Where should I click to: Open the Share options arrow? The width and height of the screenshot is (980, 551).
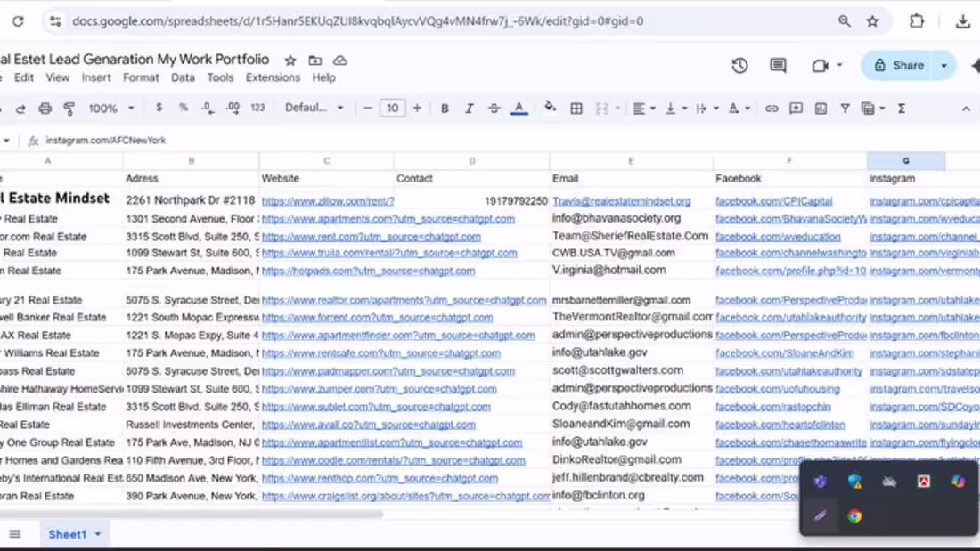pos(943,66)
